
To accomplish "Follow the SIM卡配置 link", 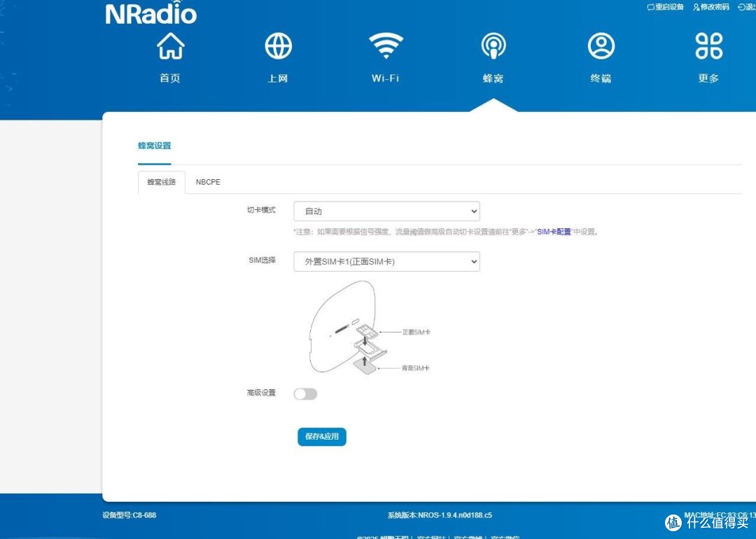I will [554, 232].
